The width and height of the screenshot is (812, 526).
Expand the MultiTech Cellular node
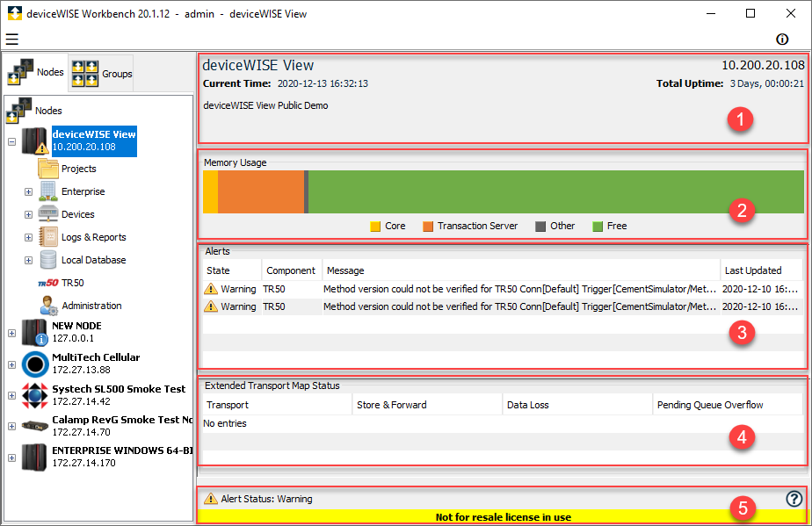coord(12,364)
